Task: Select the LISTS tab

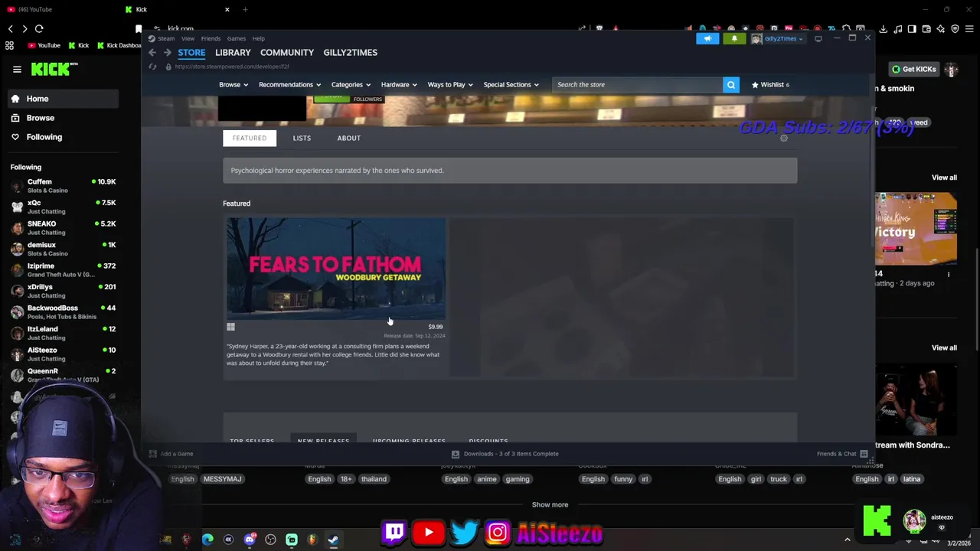Action: pos(302,138)
